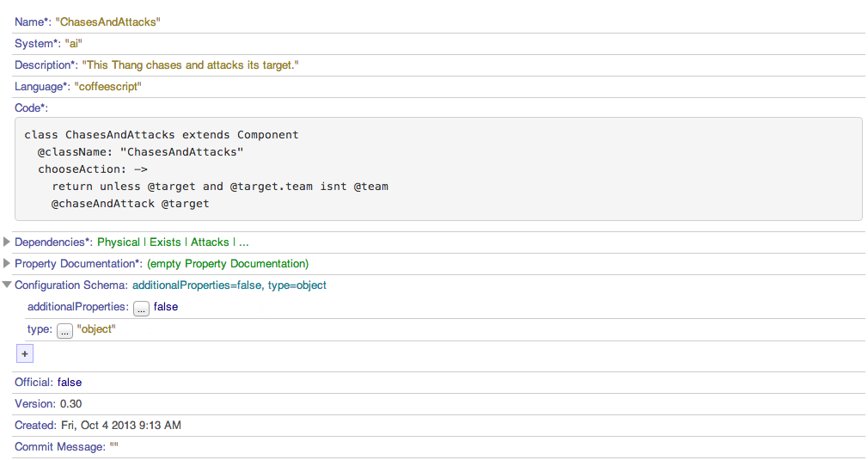This screenshot has height=460, width=868.
Task: Toggle additionalProperties false value
Action: [x=166, y=307]
